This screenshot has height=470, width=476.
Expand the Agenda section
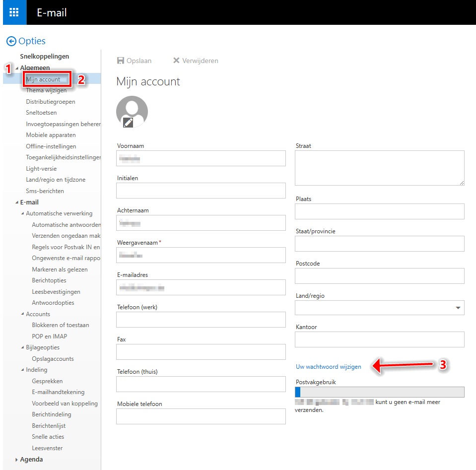pyautogui.click(x=17, y=460)
